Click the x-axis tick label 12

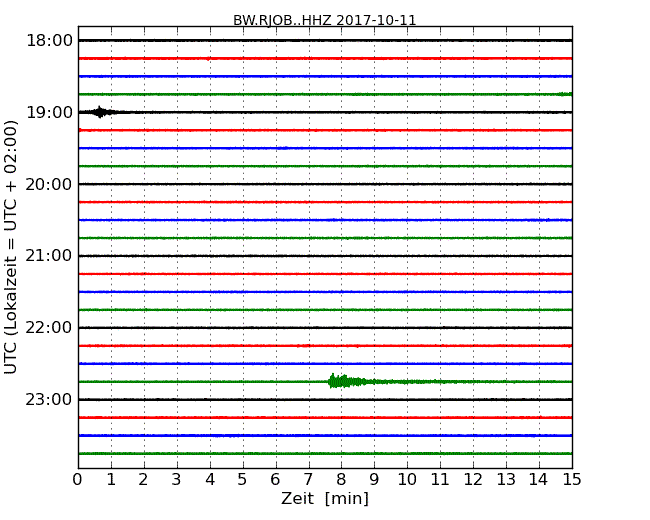pos(473,480)
